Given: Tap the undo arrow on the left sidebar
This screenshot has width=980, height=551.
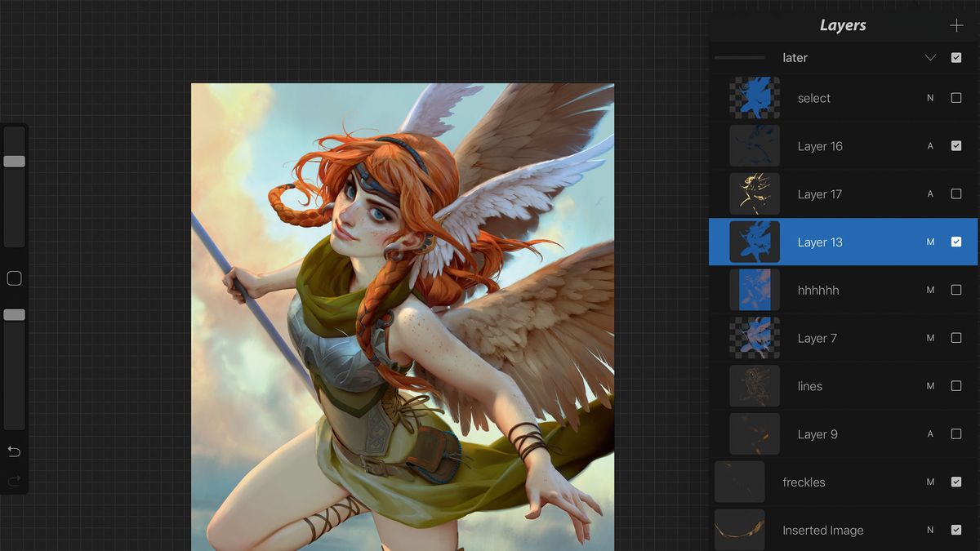Looking at the screenshot, I should 14,451.
